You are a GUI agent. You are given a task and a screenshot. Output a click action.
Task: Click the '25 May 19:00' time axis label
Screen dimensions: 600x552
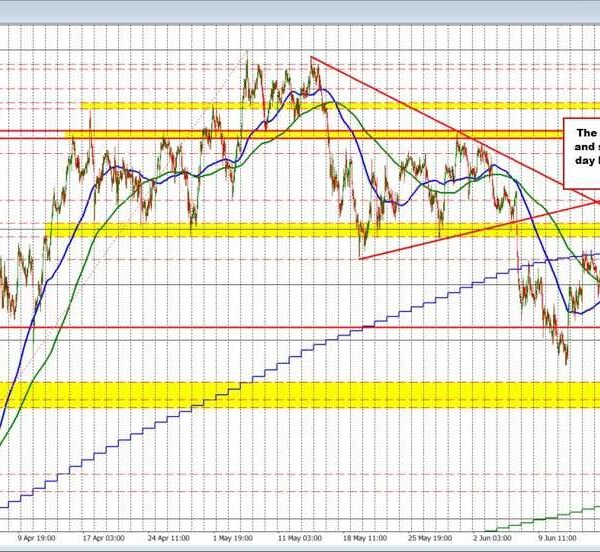point(430,538)
